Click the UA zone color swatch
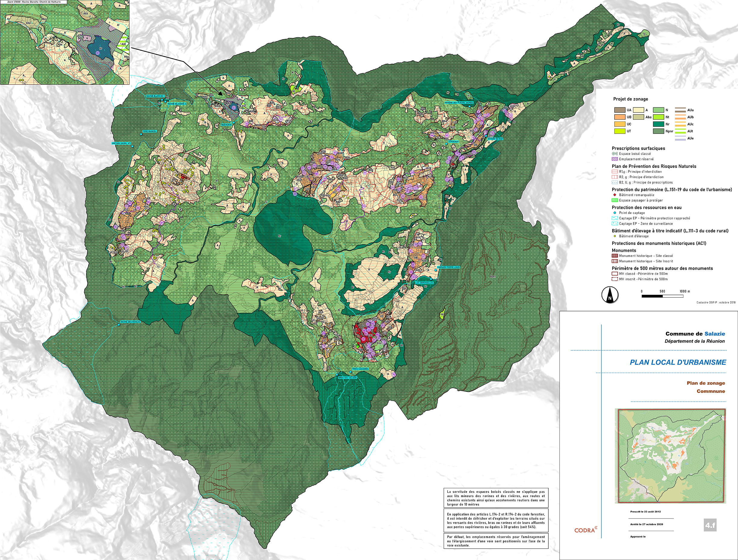Viewport: 738px width, 560px height. [x=619, y=110]
